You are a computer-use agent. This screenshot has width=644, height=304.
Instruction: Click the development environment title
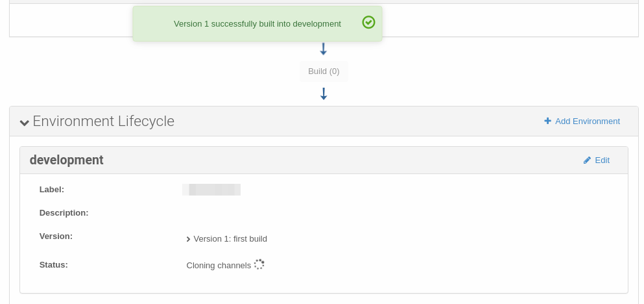pyautogui.click(x=67, y=160)
